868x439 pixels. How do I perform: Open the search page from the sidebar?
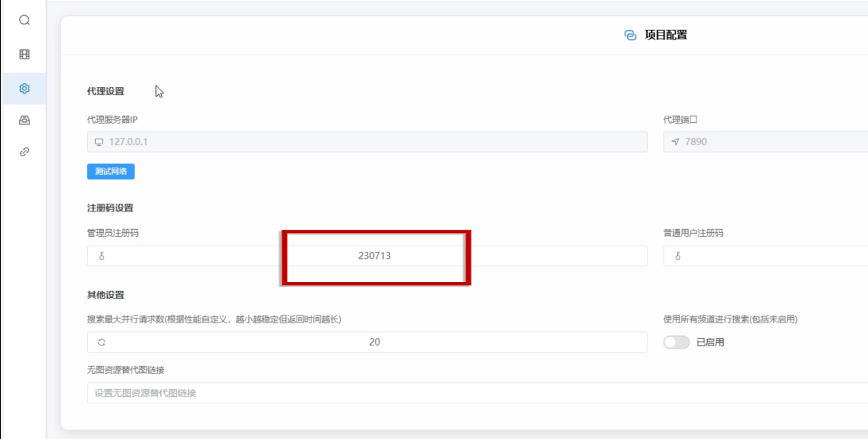[x=24, y=21]
